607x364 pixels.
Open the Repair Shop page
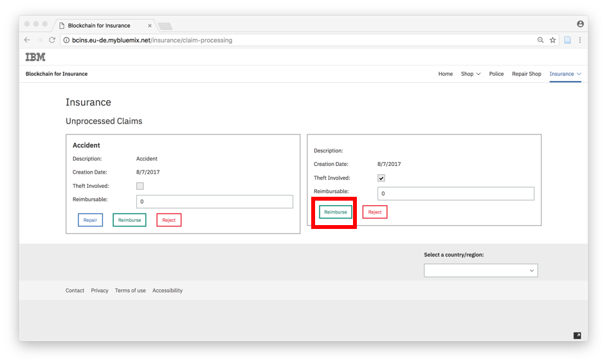(527, 74)
